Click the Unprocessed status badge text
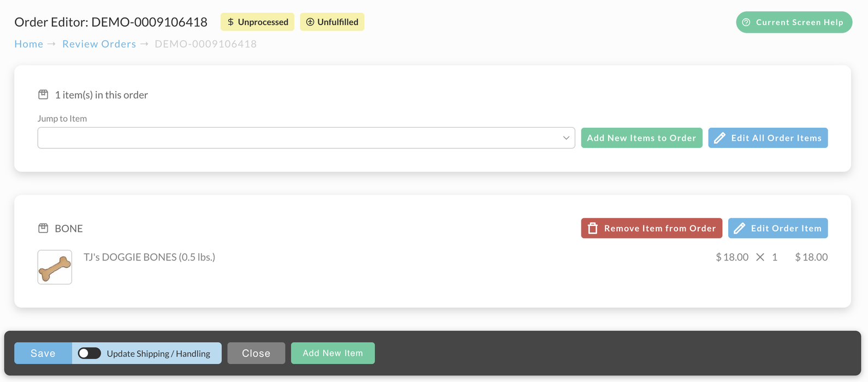Image resolution: width=868 pixels, height=382 pixels. point(263,22)
